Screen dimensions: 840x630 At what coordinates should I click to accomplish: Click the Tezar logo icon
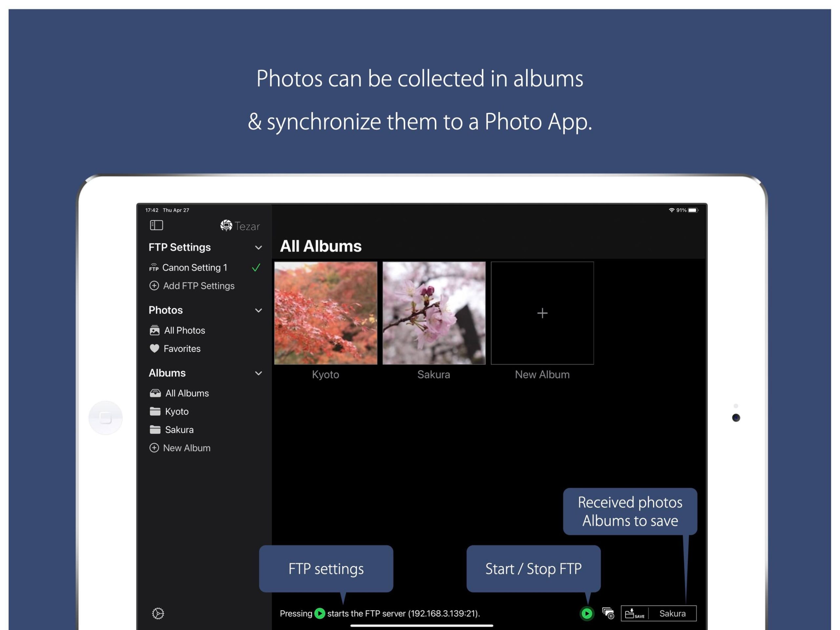[226, 226]
